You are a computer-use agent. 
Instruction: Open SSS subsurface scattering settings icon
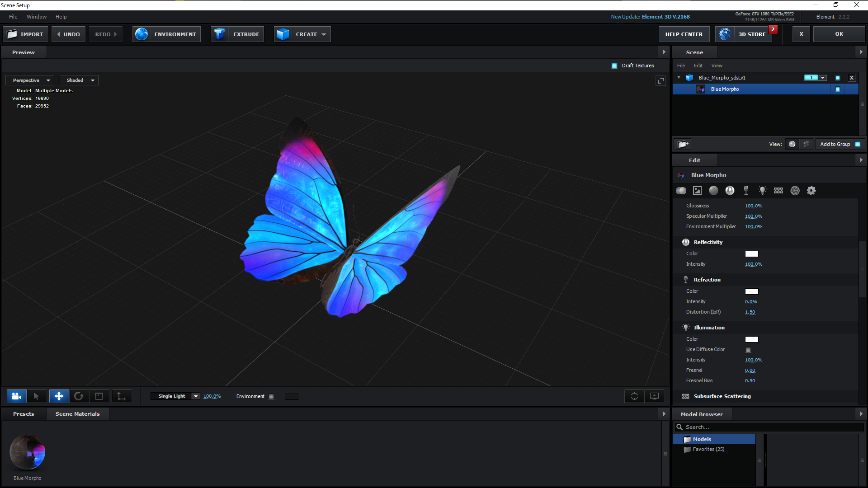pyautogui.click(x=778, y=191)
